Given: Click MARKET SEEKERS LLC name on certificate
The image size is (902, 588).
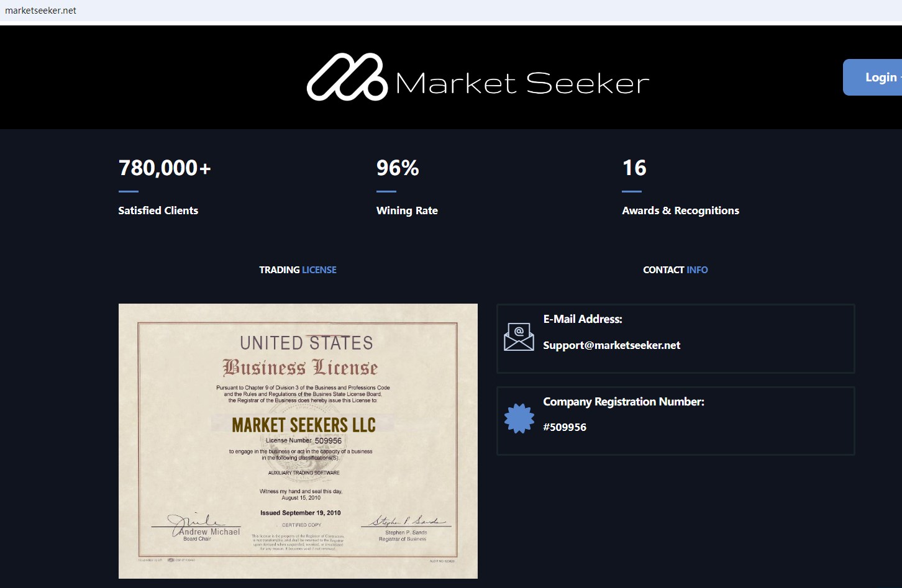Looking at the screenshot, I should (x=303, y=425).
